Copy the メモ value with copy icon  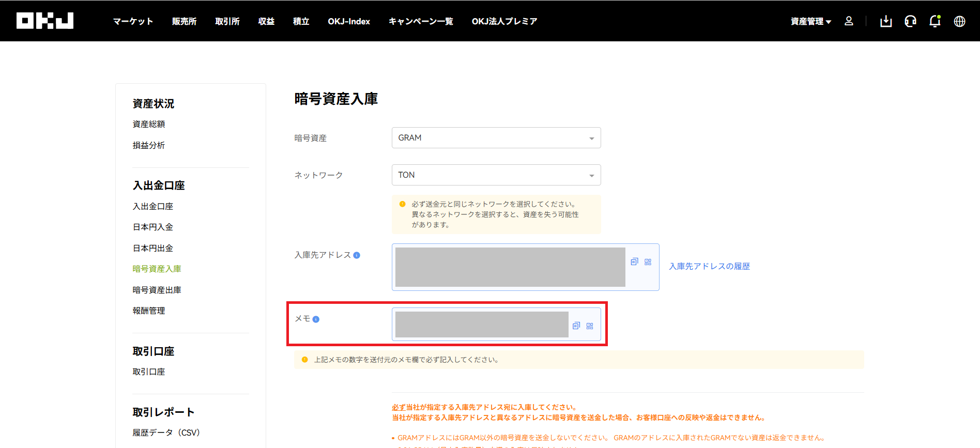point(576,326)
